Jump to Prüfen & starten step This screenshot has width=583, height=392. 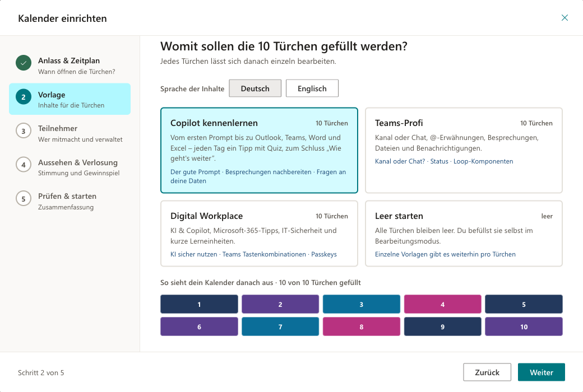70,201
